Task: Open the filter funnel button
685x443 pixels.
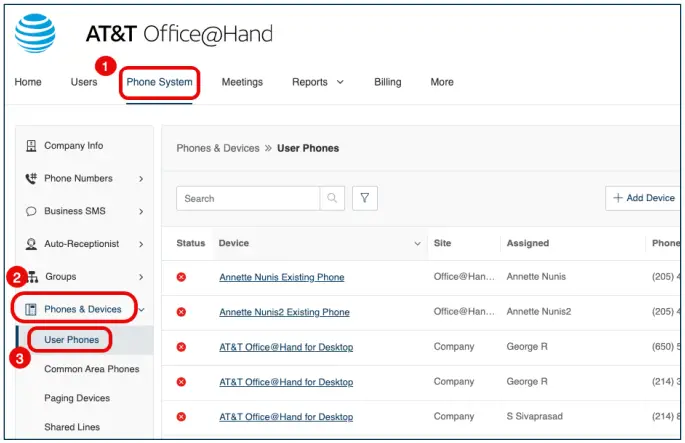Action: (365, 198)
